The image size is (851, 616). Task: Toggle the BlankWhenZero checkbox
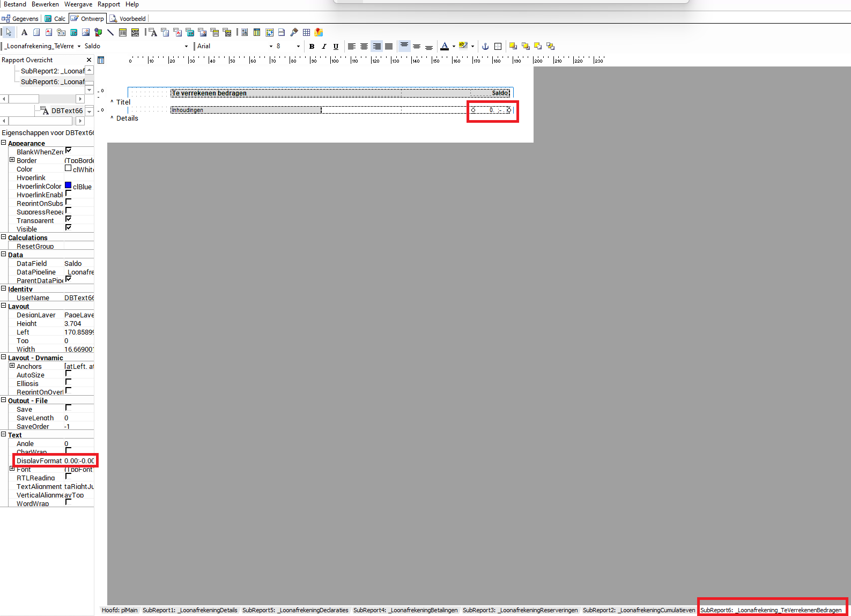tap(68, 151)
